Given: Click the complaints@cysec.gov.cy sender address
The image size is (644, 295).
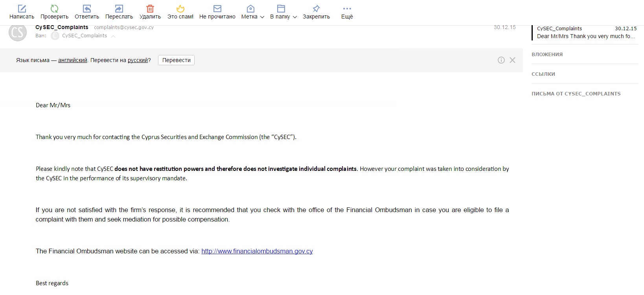Looking at the screenshot, I should (124, 27).
